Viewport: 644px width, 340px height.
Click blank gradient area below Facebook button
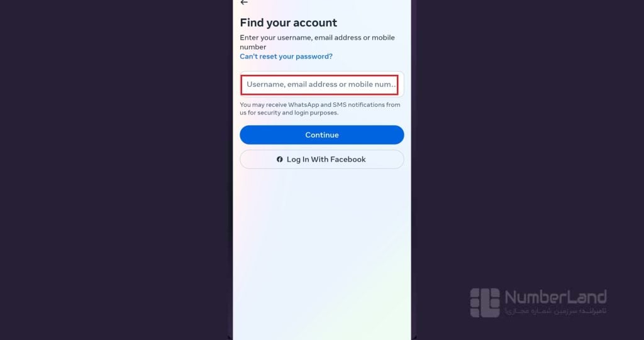(322, 246)
